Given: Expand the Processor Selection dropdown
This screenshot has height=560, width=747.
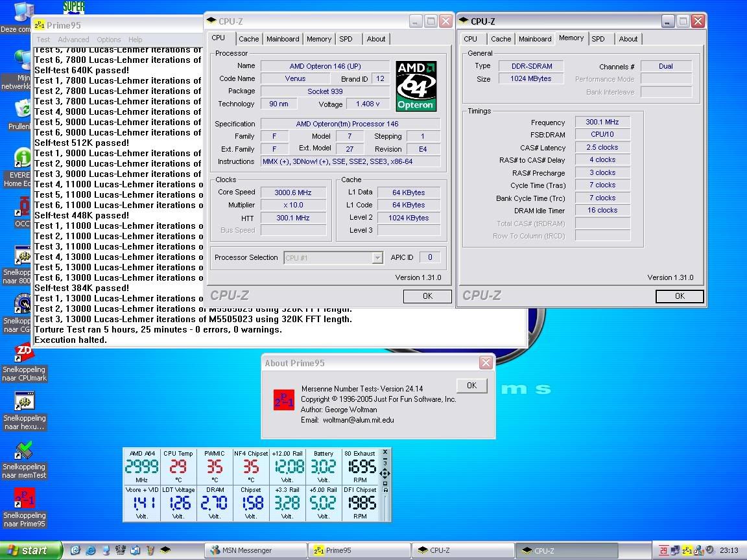Looking at the screenshot, I should 377,257.
